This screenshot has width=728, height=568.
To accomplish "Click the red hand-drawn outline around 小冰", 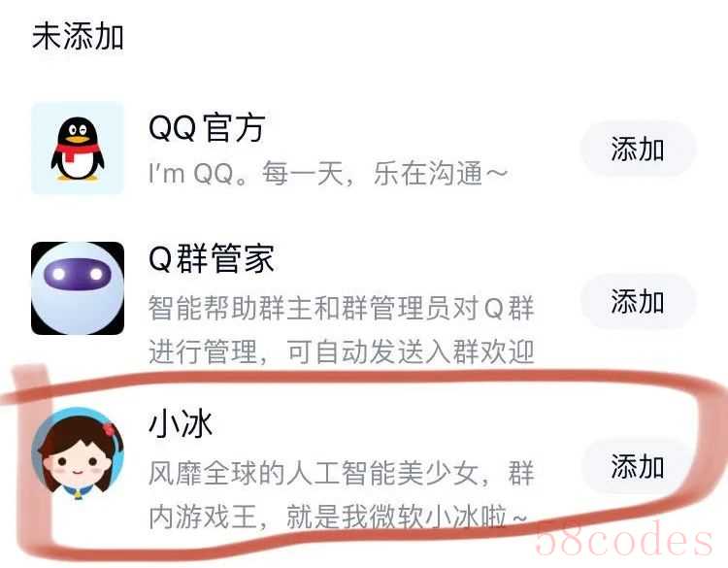I will pos(364,461).
